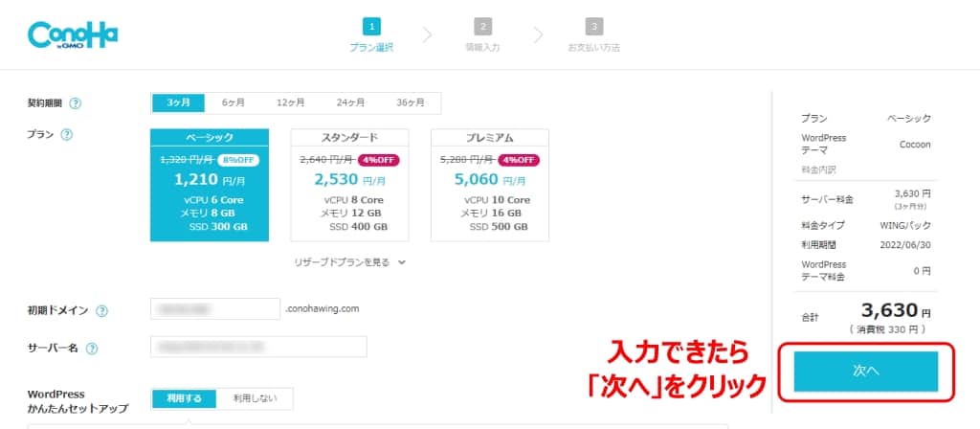Click step 1 プラン選択 indicator

(x=371, y=35)
